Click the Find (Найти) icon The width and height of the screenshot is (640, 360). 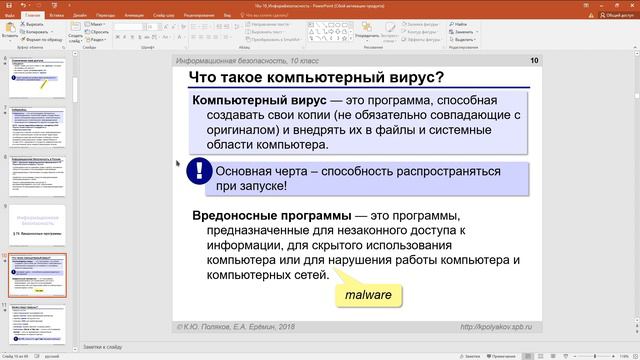point(451,24)
